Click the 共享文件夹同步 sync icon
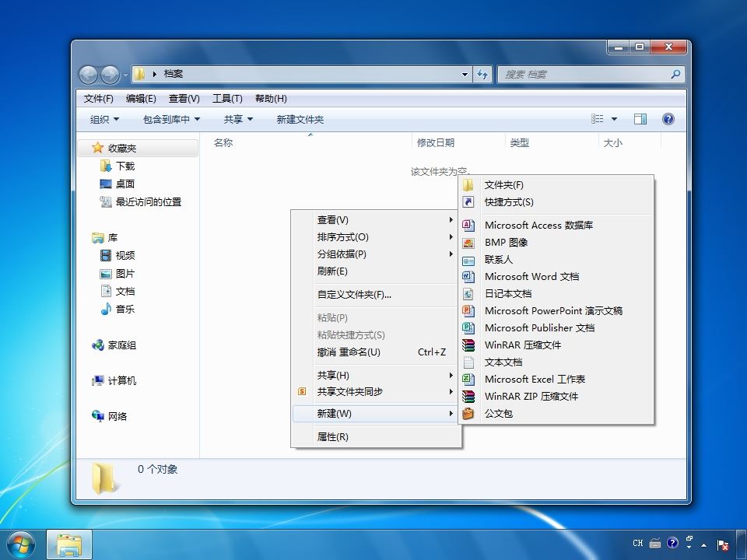Screen dimensions: 747x560 [x=302, y=392]
